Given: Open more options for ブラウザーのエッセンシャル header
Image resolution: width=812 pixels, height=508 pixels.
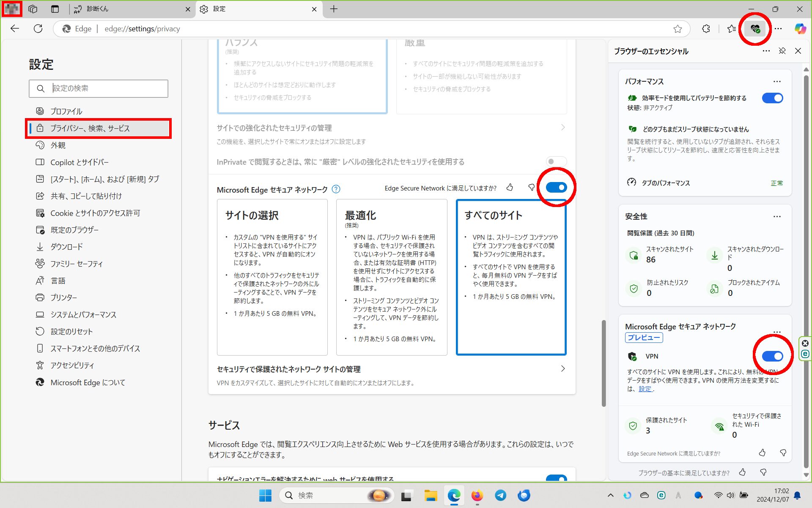Looking at the screenshot, I should [x=766, y=51].
